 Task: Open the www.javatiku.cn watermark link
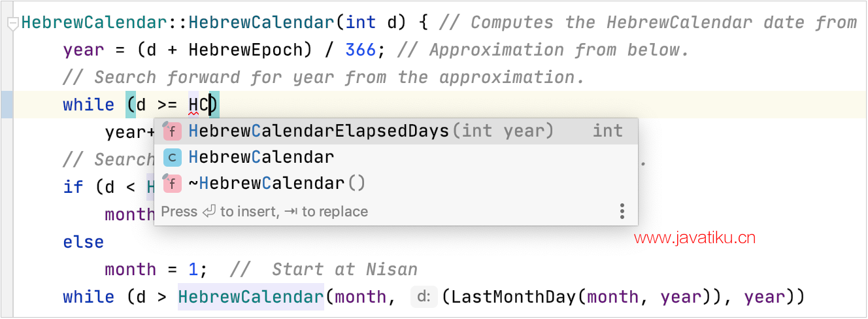click(x=695, y=238)
